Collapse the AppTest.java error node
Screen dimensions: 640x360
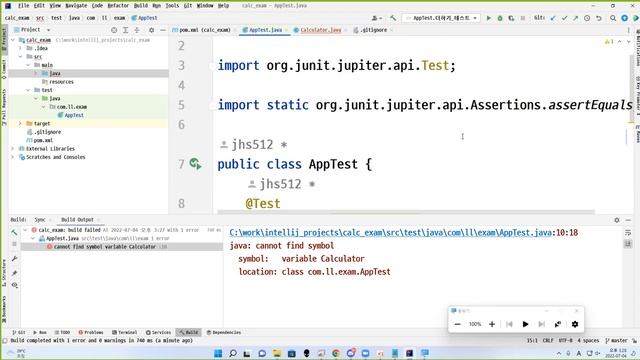(33, 238)
